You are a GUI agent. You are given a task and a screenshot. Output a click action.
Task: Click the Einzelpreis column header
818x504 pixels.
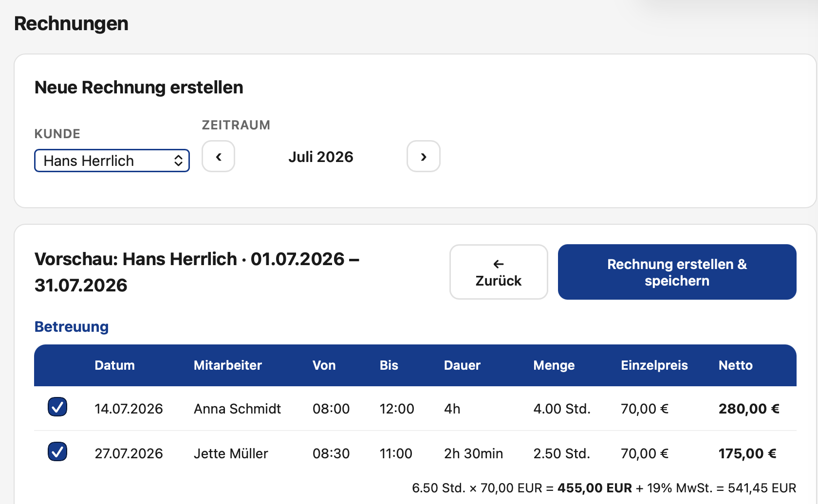pyautogui.click(x=654, y=365)
